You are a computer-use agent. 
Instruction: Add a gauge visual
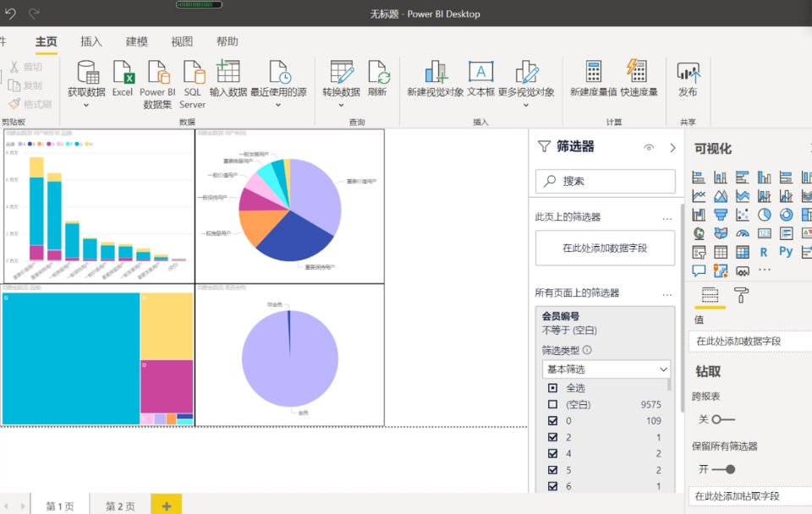pos(742,233)
